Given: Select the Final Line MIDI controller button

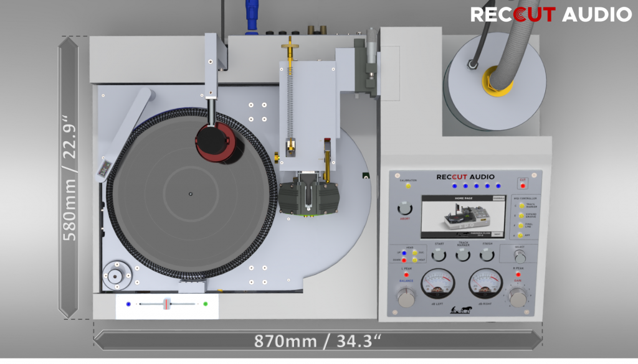Looking at the screenshot, I should [521, 226].
